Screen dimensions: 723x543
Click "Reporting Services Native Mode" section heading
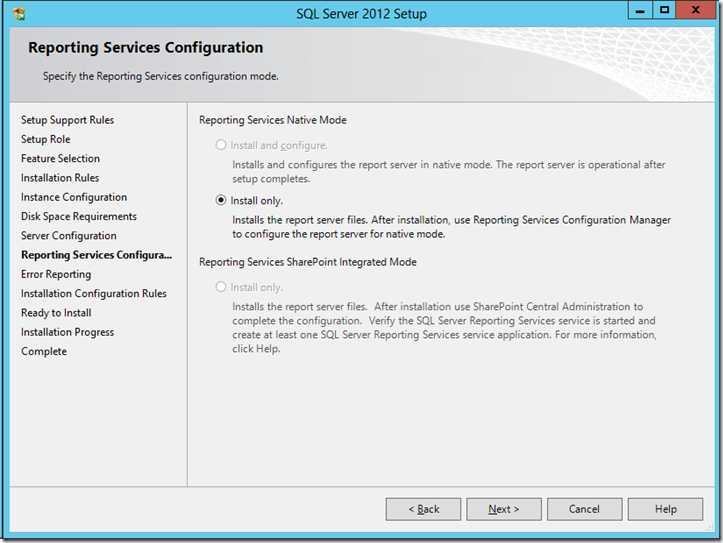pos(273,120)
